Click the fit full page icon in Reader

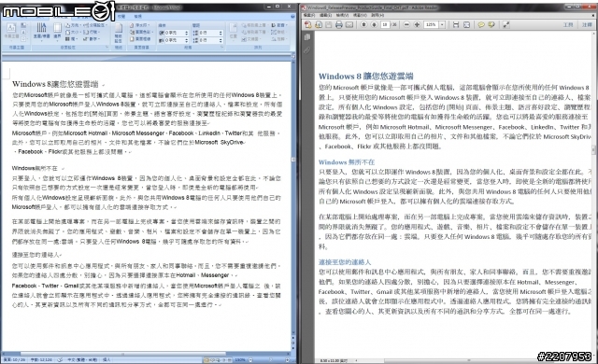pyautogui.click(x=466, y=25)
